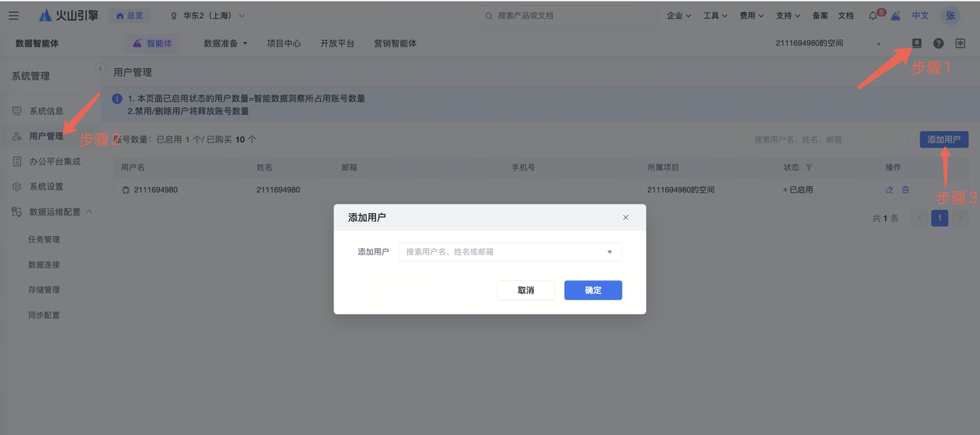This screenshot has width=980, height=435.
Task: Click the 办公平台集成 sidebar icon
Action: 17,162
